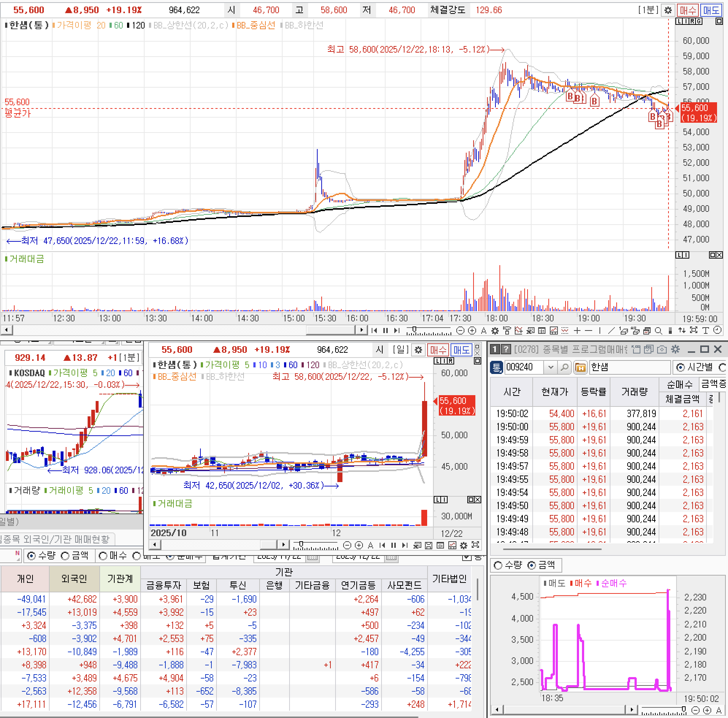The height and width of the screenshot is (718, 728).
Task: Click the magnifier search icon beside stock code 009240
Action: (x=564, y=367)
